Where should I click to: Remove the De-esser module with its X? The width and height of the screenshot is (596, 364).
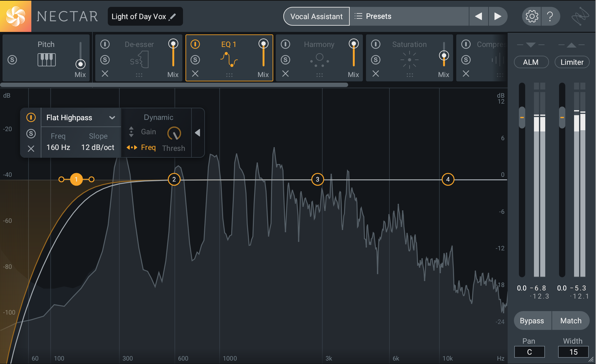click(x=105, y=74)
